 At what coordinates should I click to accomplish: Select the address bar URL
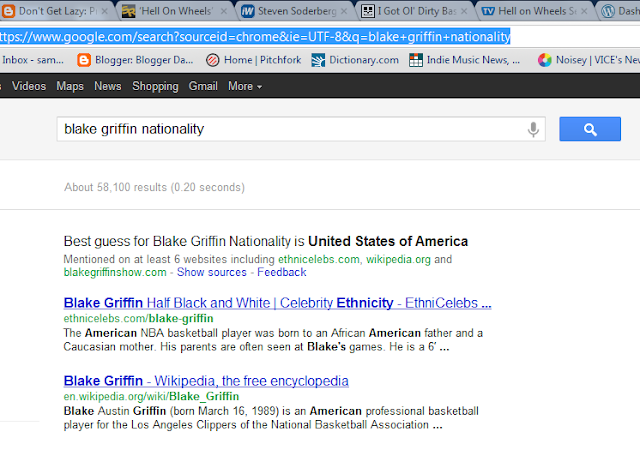point(255,37)
